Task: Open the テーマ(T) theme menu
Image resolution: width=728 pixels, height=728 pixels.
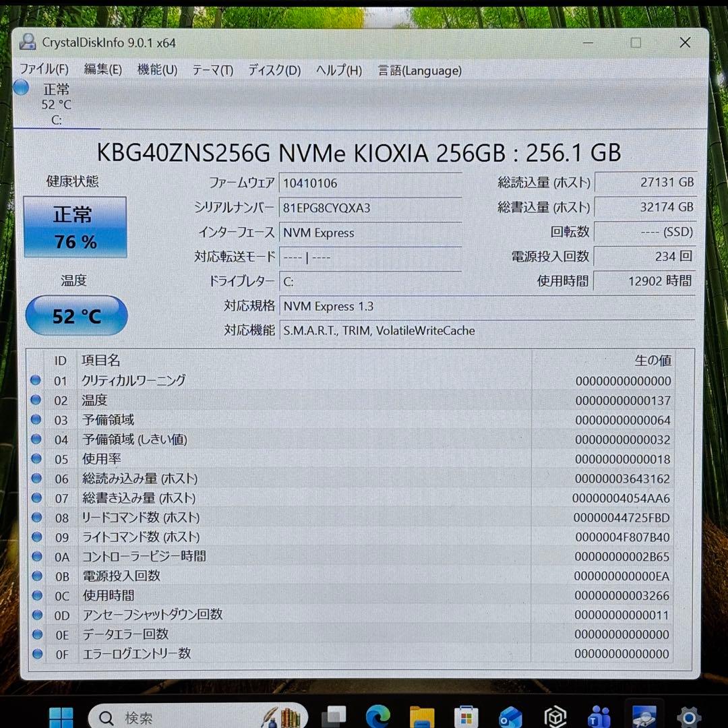Action: 212,70
